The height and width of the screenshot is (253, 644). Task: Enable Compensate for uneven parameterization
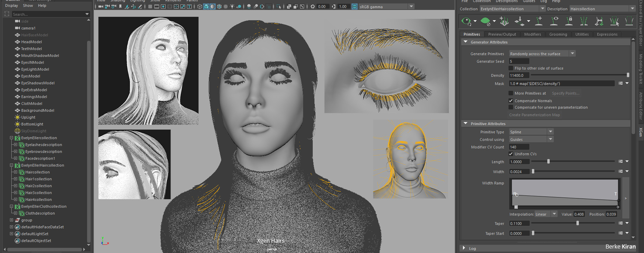pos(511,107)
